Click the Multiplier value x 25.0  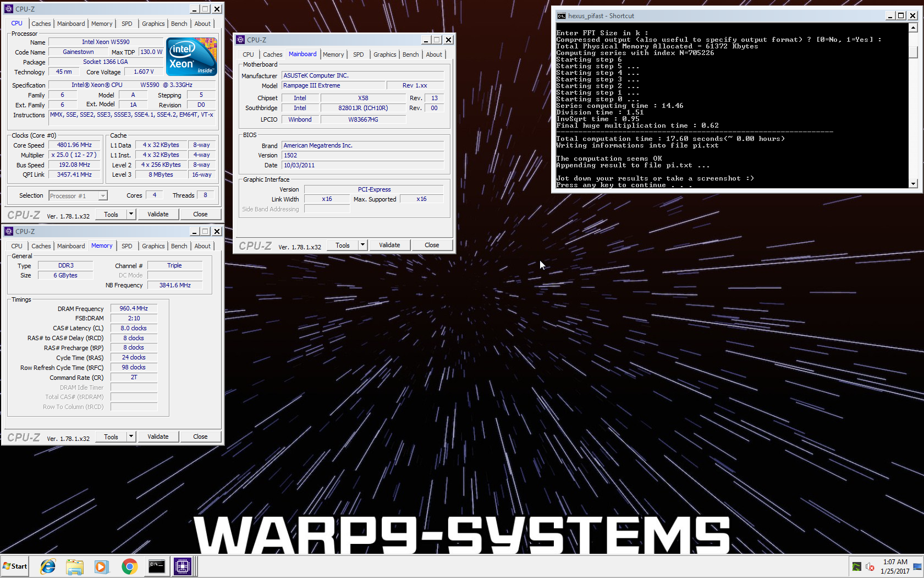tap(75, 155)
